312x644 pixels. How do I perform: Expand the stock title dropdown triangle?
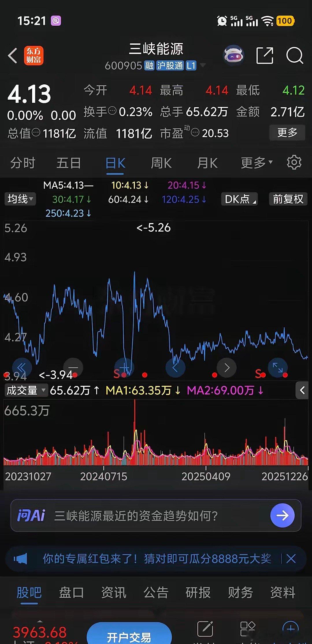(203, 65)
